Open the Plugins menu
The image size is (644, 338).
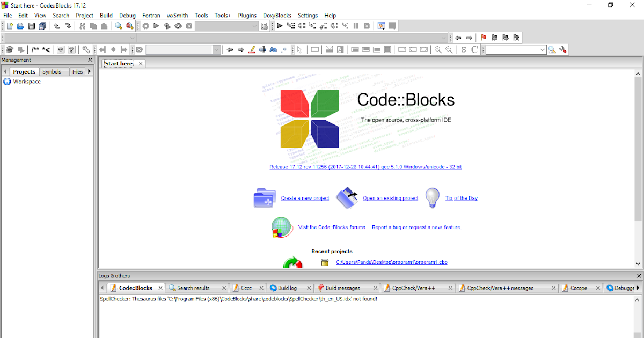pyautogui.click(x=247, y=16)
